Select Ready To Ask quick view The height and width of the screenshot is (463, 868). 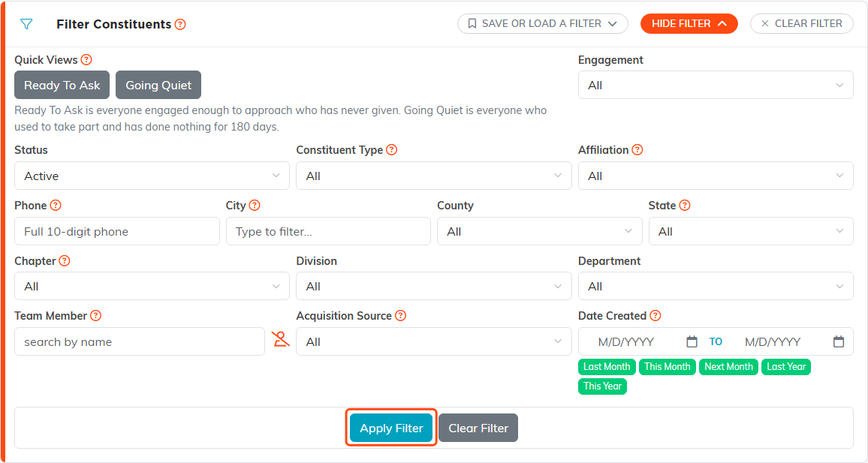pyautogui.click(x=62, y=86)
